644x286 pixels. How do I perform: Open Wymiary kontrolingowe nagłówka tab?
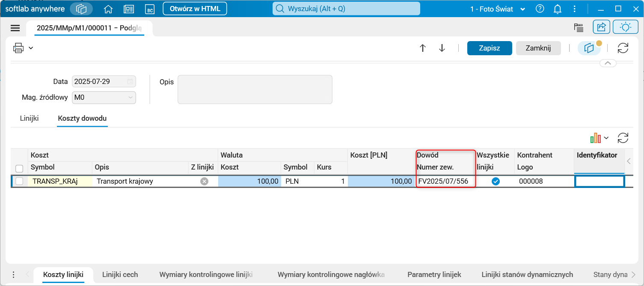click(x=332, y=274)
